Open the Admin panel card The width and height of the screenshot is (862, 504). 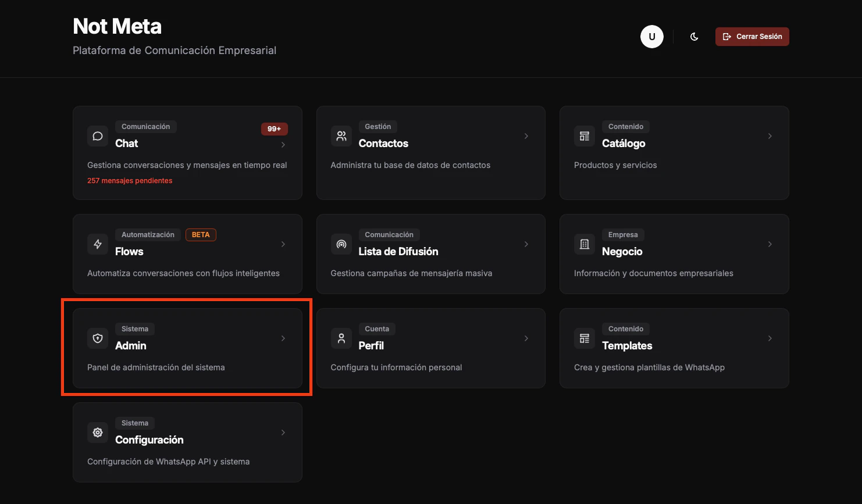pos(187,348)
